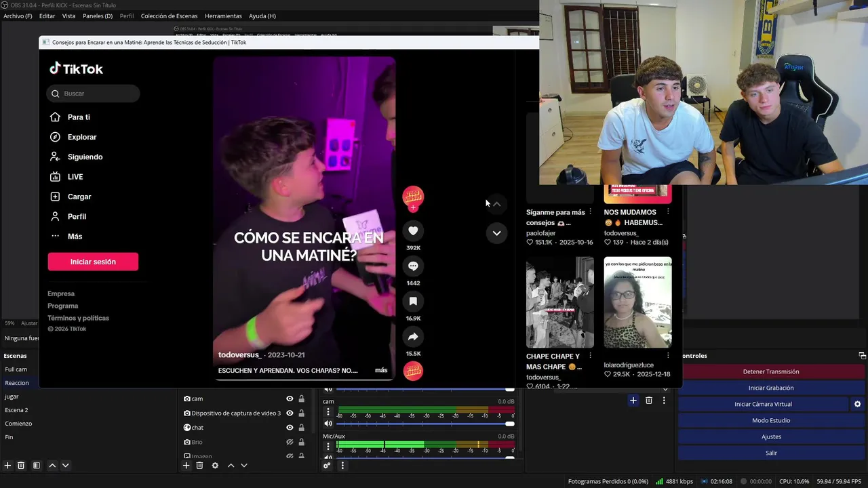
Task: Follow todoversus_ via the avatar plus button
Action: [413, 208]
